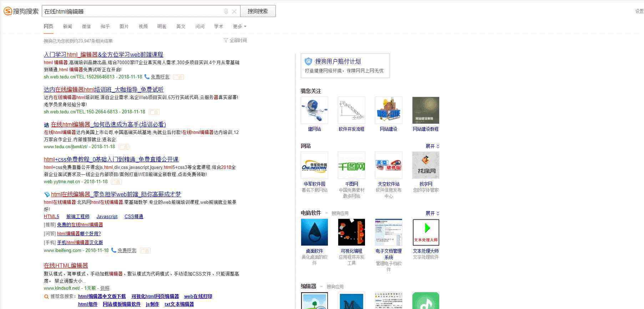Click the Javascript sublink

click(107, 216)
